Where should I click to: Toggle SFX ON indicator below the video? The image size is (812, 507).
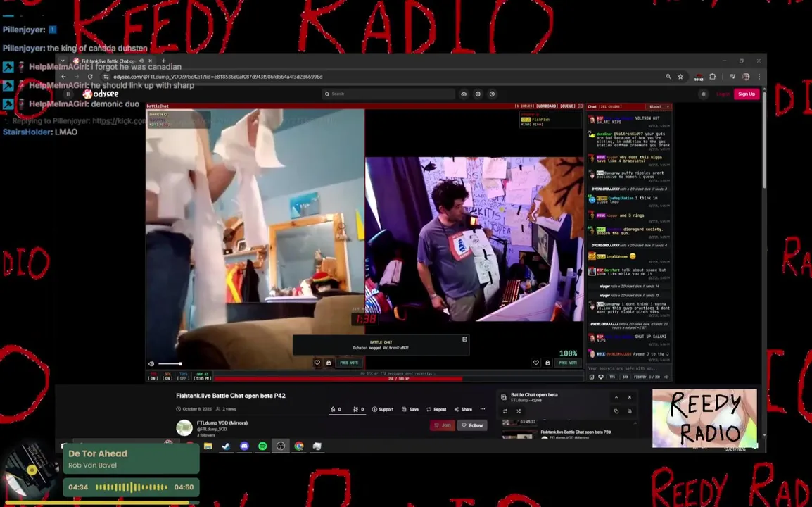point(167,376)
